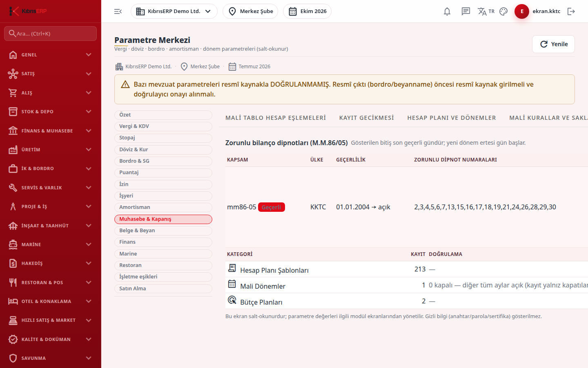
Task: Expand the KALİTE & DOKÜMAN section chevron
Action: coord(89,339)
